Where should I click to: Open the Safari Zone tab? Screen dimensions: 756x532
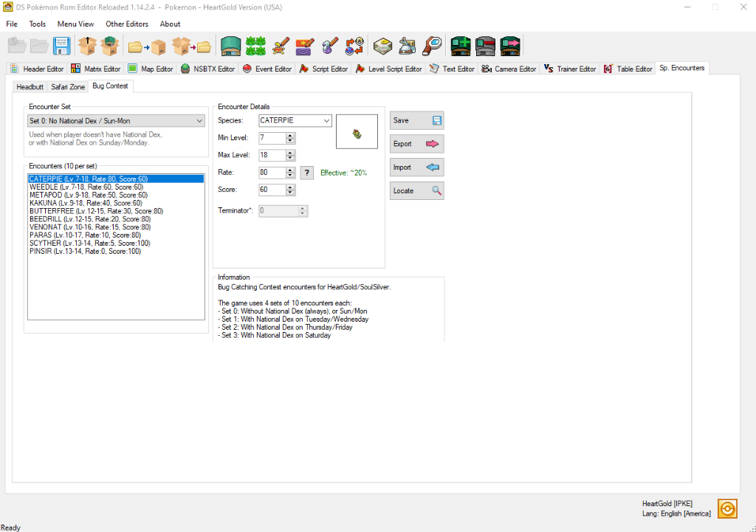pyautogui.click(x=67, y=86)
